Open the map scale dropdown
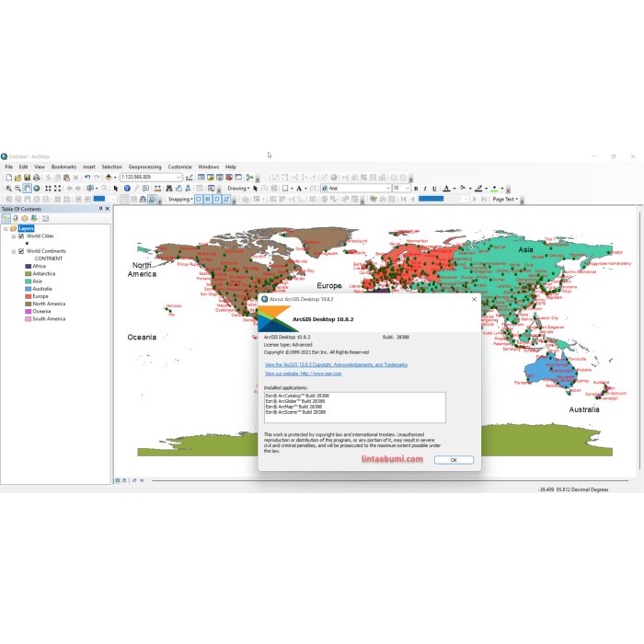644x644 pixels. (x=178, y=178)
